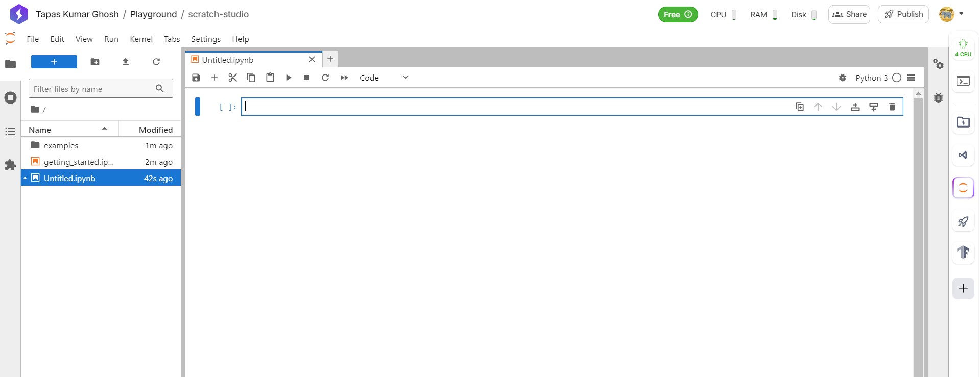
Task: Show table of contents sidebar
Action: tap(10, 132)
